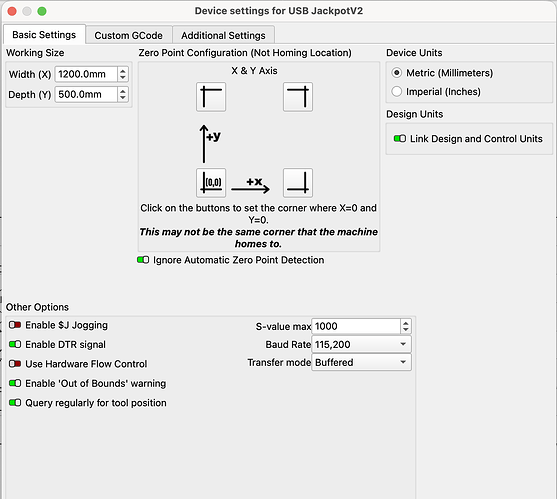557x499 pixels.
Task: Set zero point to top-left corner
Action: (211, 97)
